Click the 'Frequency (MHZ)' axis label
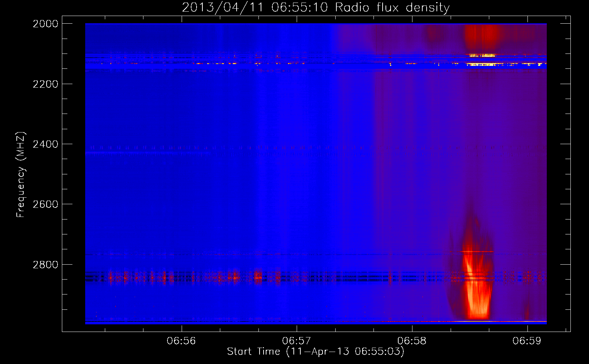Screen dimensions: 589x364 point(21,175)
